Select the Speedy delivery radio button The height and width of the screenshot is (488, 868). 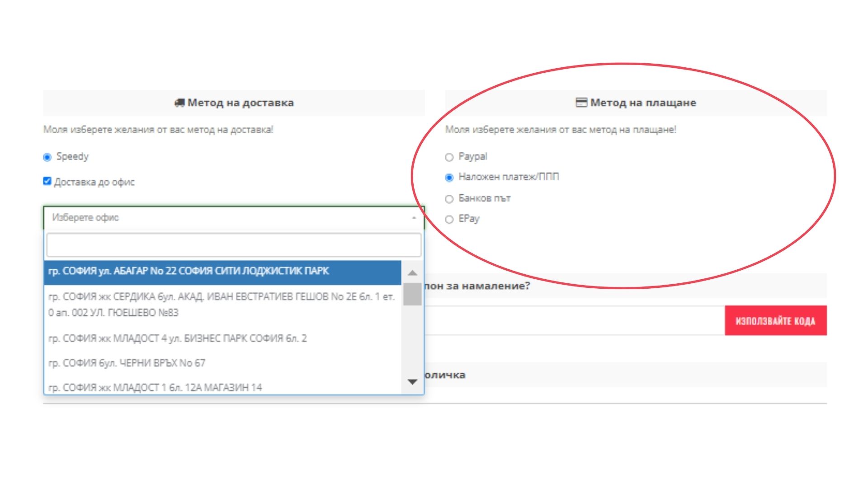(47, 157)
